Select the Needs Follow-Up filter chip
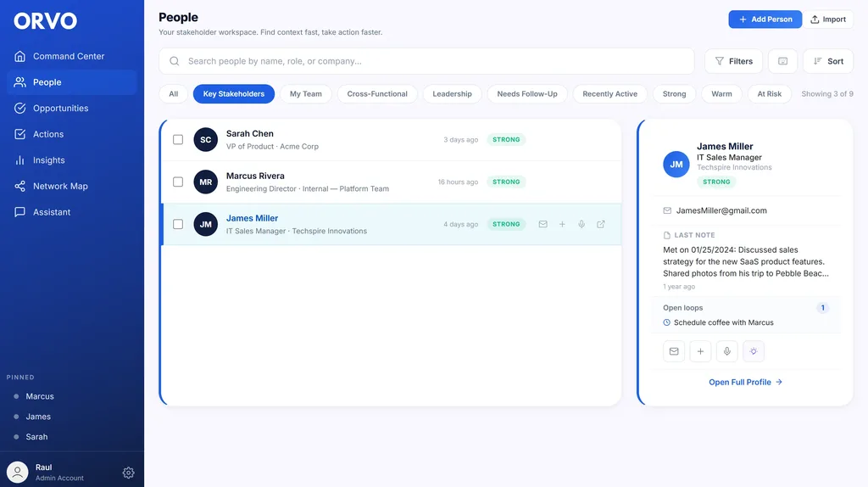Viewport: 868px width, 487px height. [527, 93]
